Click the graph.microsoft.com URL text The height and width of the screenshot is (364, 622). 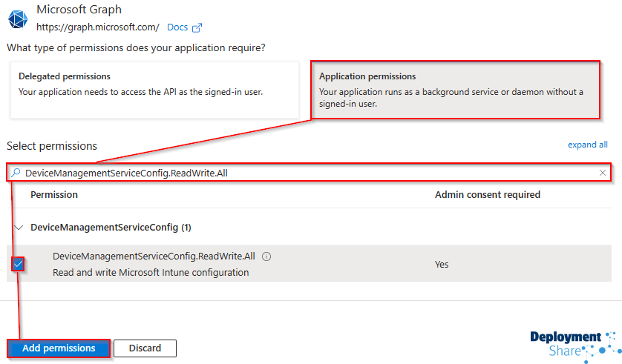(97, 27)
